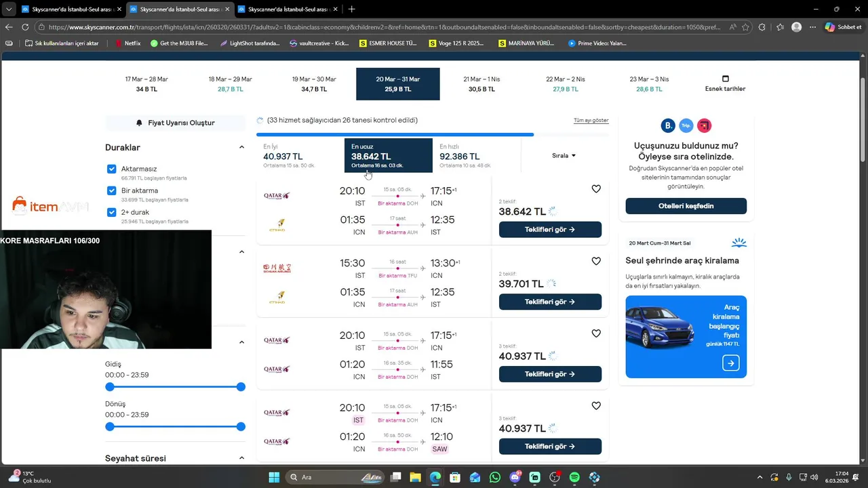Viewport: 868px width, 488px height.
Task: Choose the 22 Mar – 2 Nis date option
Action: pyautogui.click(x=566, y=84)
